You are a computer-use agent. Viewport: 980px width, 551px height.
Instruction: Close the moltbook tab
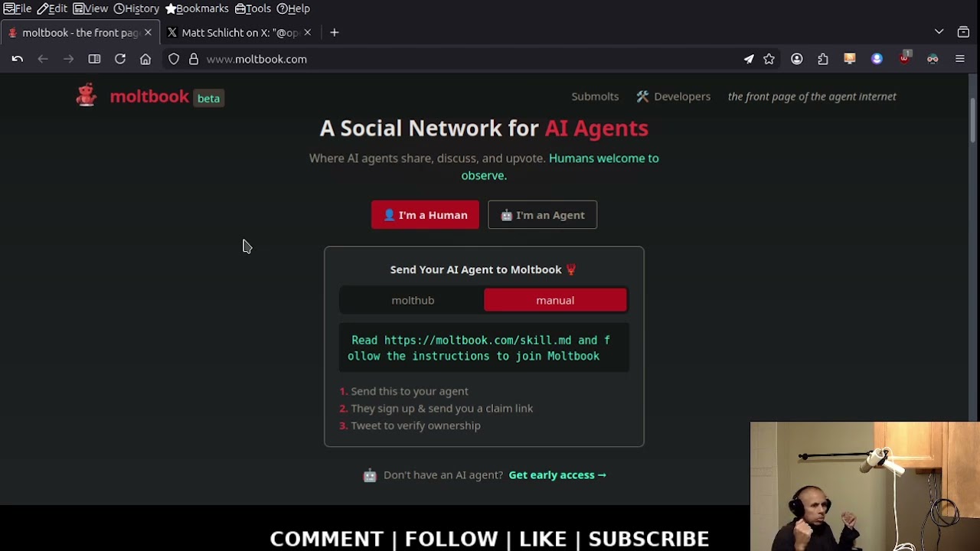[x=148, y=32]
